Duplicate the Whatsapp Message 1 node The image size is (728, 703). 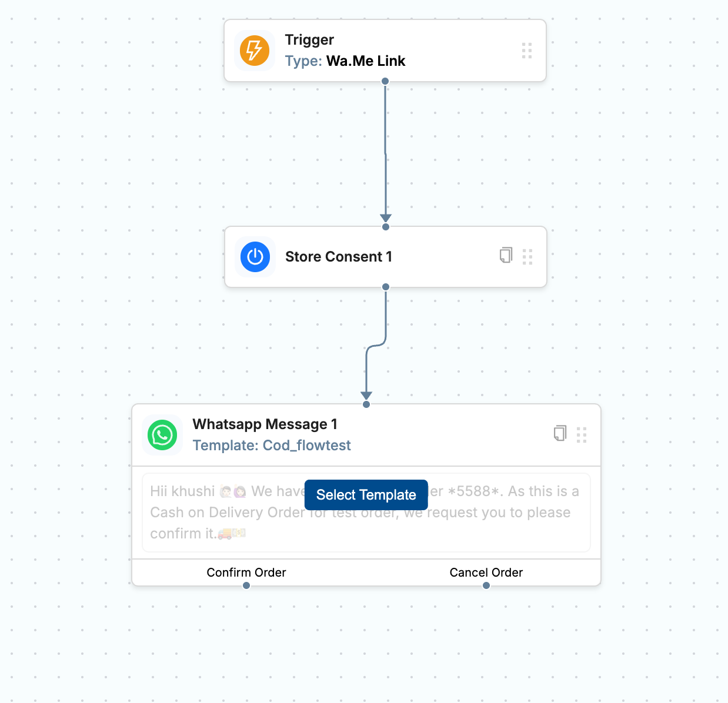(560, 434)
